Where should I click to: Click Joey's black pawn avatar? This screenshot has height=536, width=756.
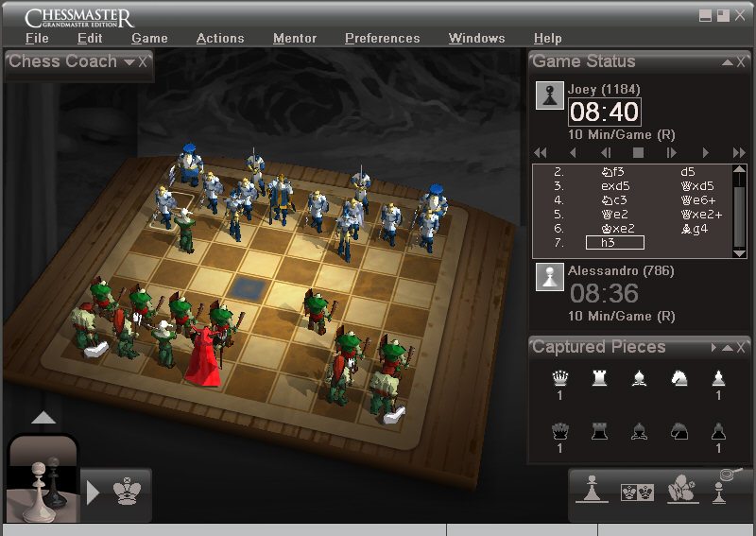click(550, 95)
